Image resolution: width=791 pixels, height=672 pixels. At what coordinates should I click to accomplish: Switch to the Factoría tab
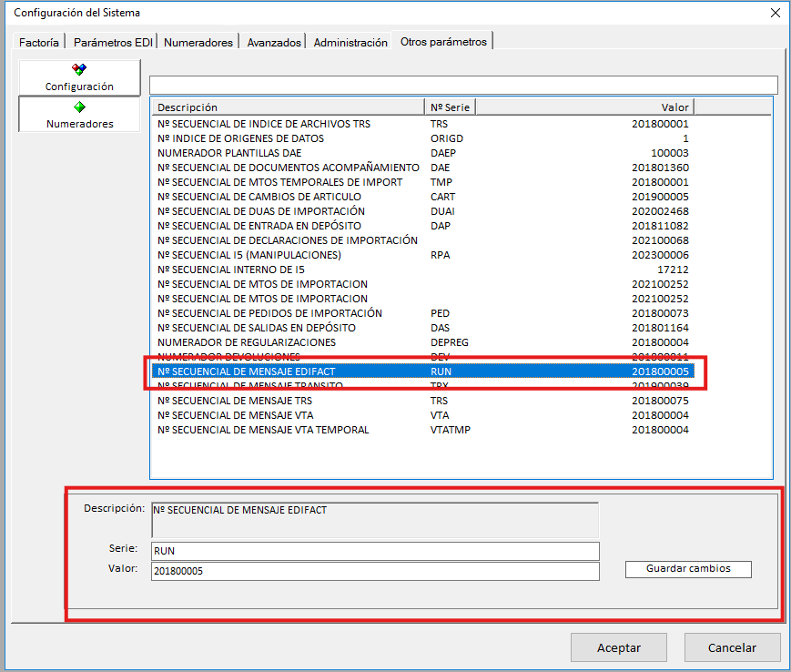(x=39, y=42)
